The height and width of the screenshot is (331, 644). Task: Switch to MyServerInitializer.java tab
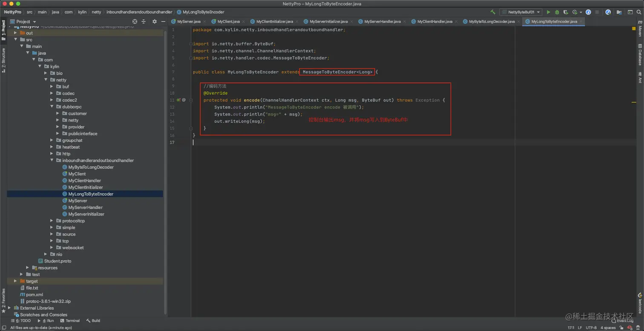[x=328, y=21]
